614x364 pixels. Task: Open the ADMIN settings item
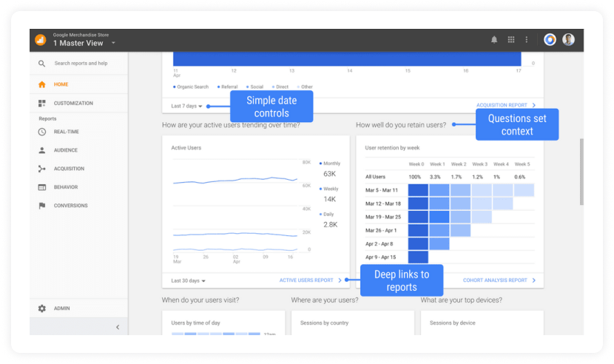click(62, 309)
